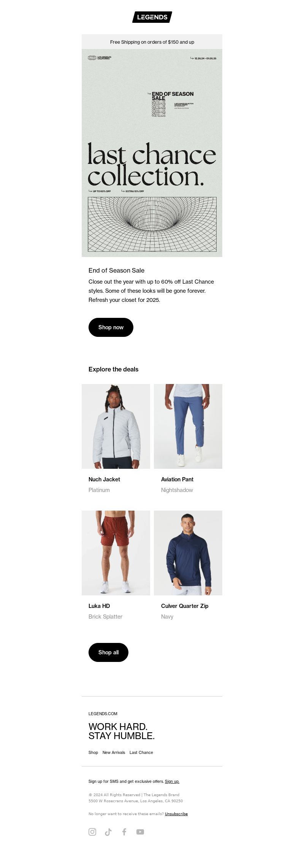Image resolution: width=304 pixels, height=868 pixels.
Task: Follow the Shop footer link
Action: [x=93, y=752]
